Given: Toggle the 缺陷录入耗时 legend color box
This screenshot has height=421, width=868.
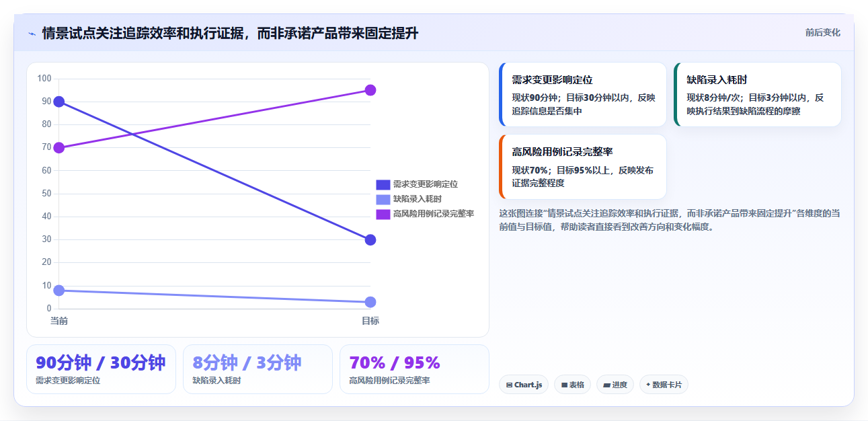Looking at the screenshot, I should pos(383,199).
